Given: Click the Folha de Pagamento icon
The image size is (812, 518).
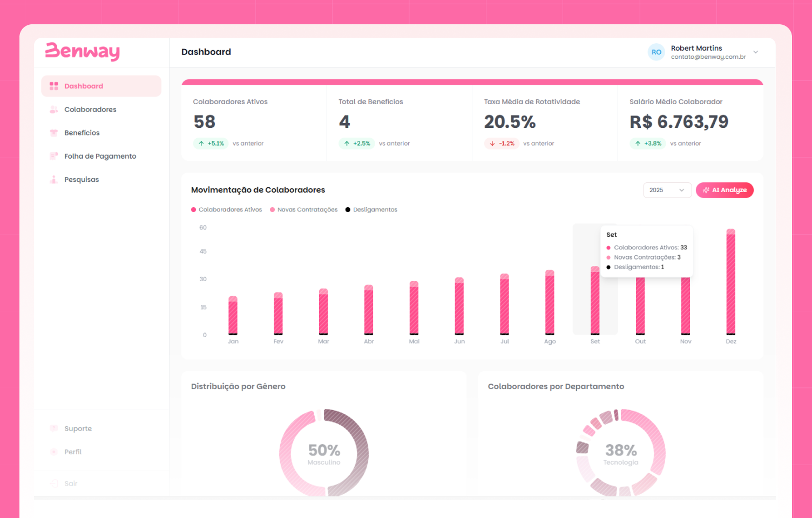Looking at the screenshot, I should tap(53, 156).
